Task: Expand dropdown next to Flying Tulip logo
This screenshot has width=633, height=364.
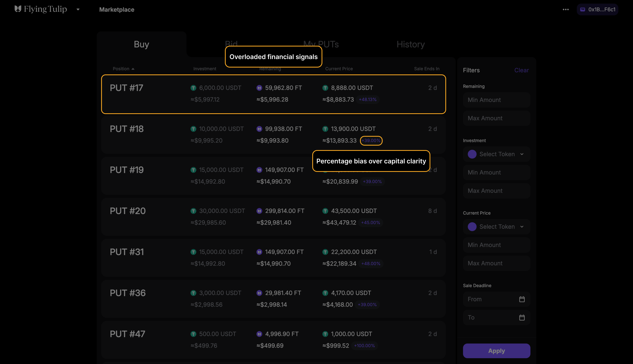Action: pos(78,10)
